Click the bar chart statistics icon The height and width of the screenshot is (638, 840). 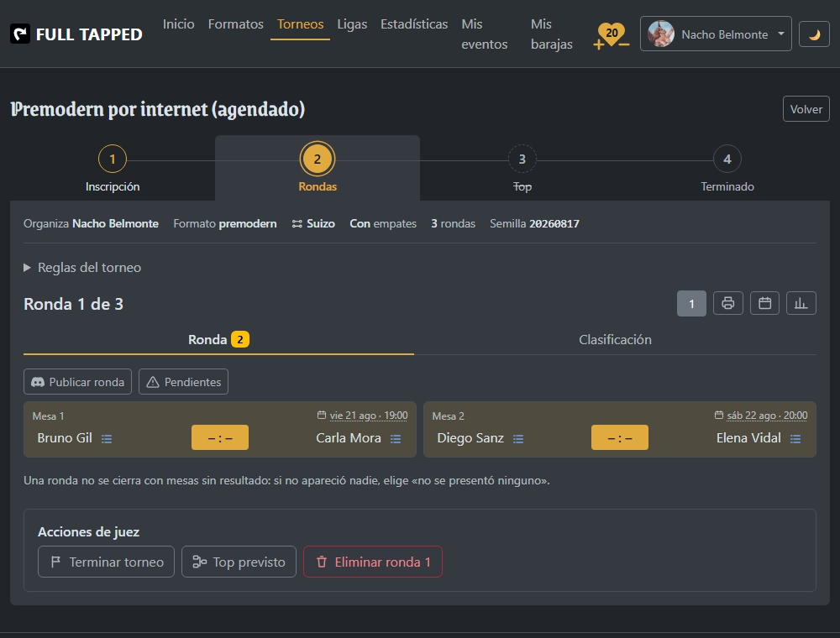point(801,304)
